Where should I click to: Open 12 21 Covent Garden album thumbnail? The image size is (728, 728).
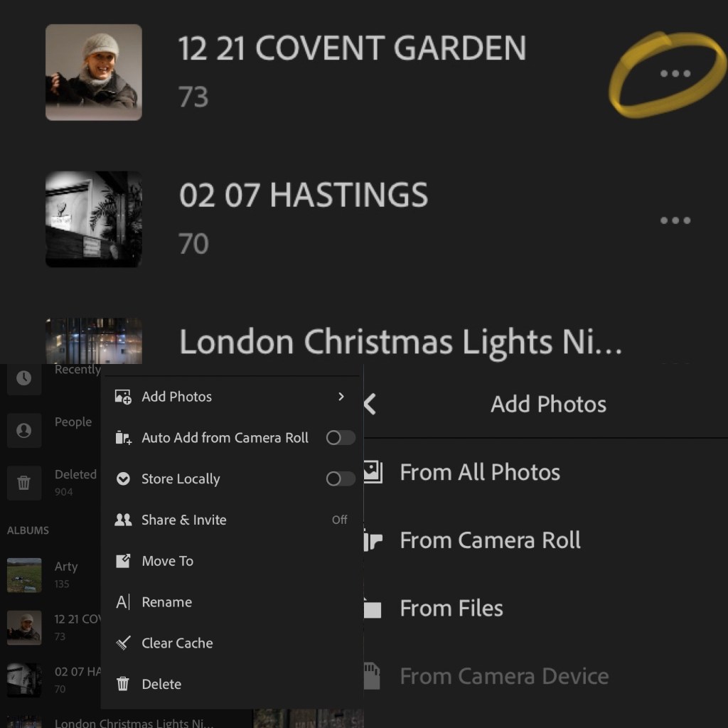point(93,73)
